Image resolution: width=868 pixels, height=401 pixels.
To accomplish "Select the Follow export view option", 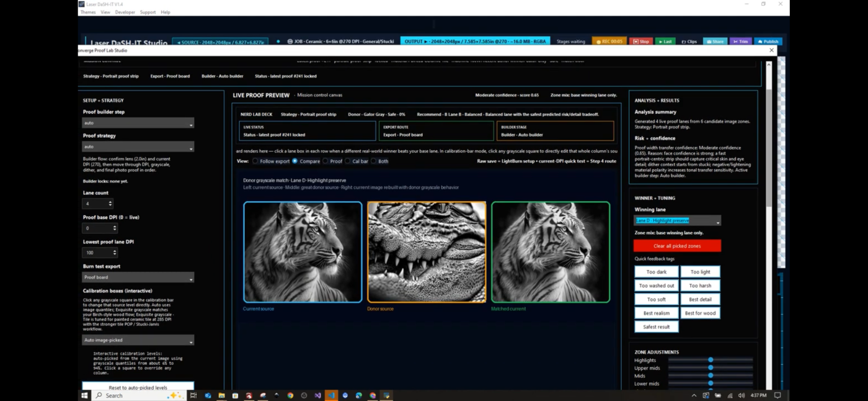I will click(x=255, y=161).
